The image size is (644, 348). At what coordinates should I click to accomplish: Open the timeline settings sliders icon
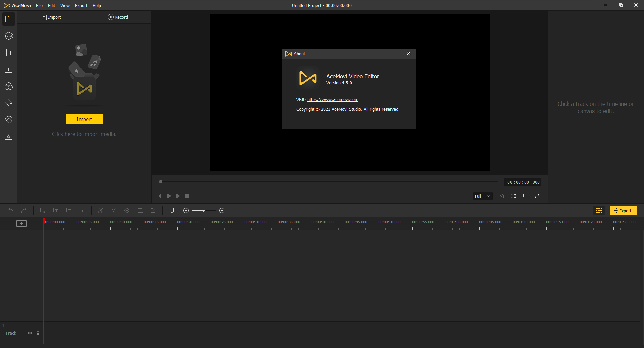tap(599, 210)
